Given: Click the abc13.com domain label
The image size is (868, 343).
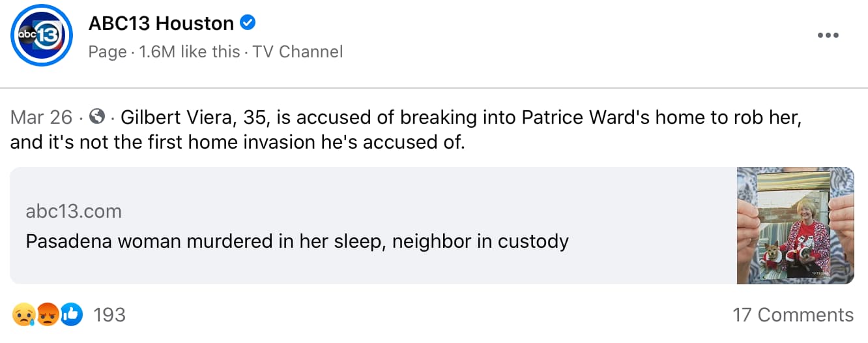Looking at the screenshot, I should coord(74,211).
